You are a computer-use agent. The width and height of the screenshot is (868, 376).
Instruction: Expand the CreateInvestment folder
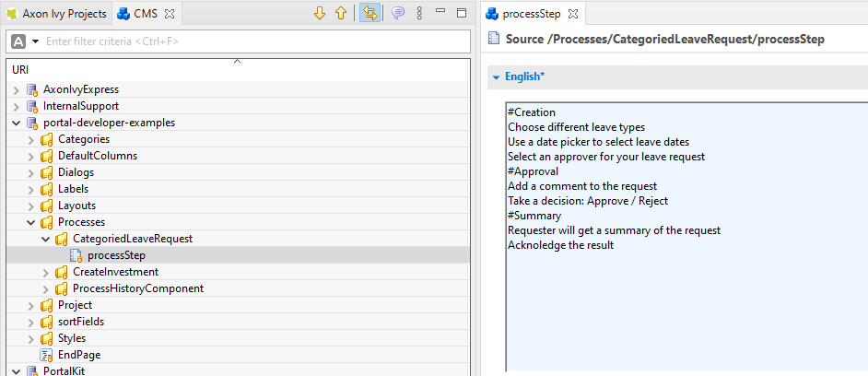46,272
